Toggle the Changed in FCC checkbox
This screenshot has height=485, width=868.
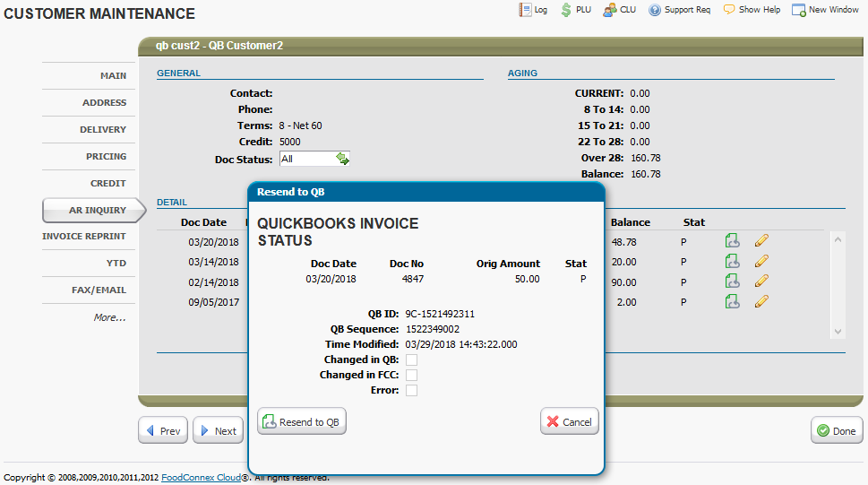(x=411, y=376)
